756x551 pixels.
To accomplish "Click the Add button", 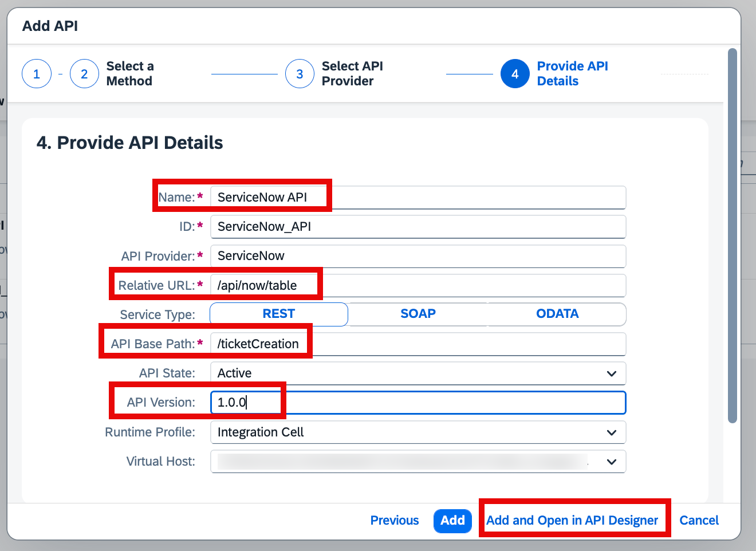I will point(452,521).
